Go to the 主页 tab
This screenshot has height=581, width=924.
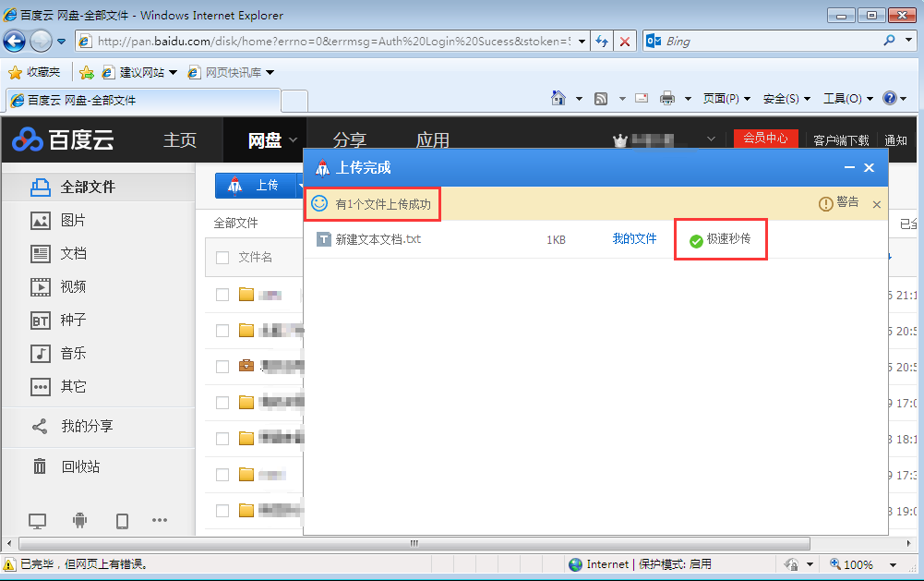180,139
